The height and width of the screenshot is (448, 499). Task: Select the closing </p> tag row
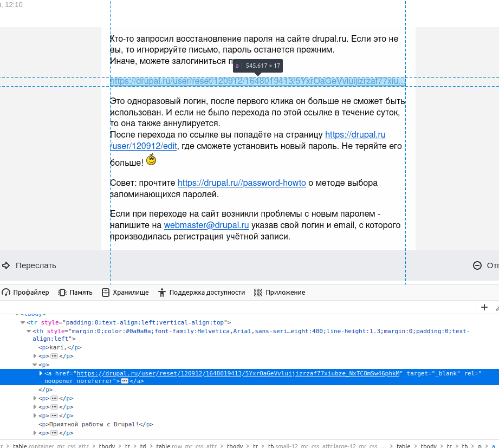tap(46, 390)
